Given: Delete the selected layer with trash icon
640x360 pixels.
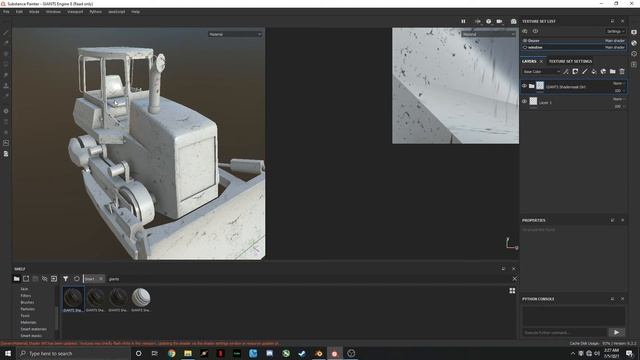Looking at the screenshot, I should point(622,71).
